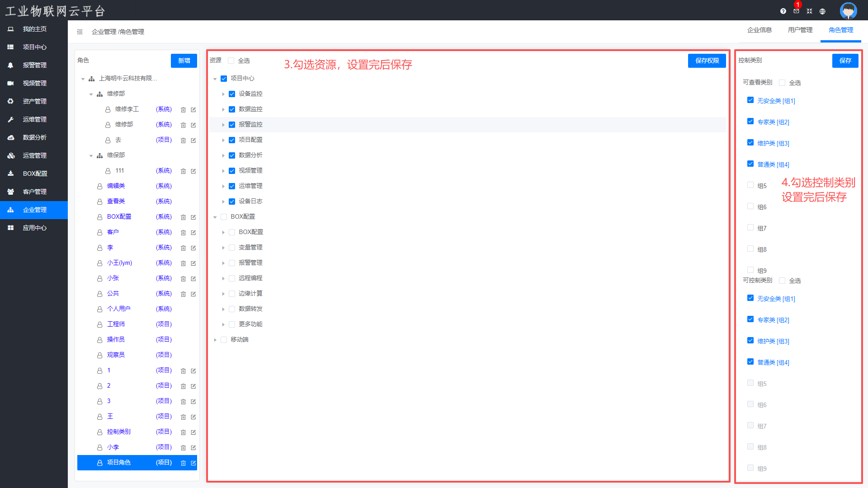Click the 新增 role button
The image size is (868, 488).
tap(184, 61)
